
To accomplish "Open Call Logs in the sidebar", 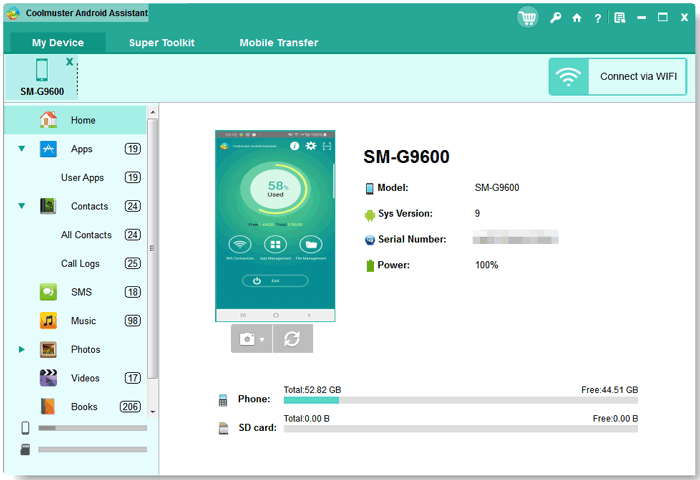I will 81,264.
